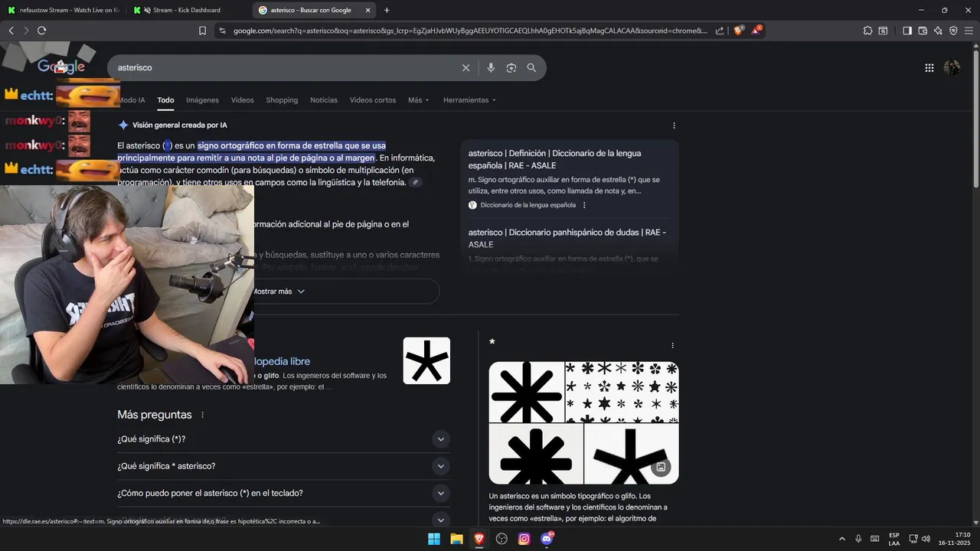This screenshot has width=980, height=551.
Task: Open Brave Rewards triangle icon
Action: click(x=756, y=31)
